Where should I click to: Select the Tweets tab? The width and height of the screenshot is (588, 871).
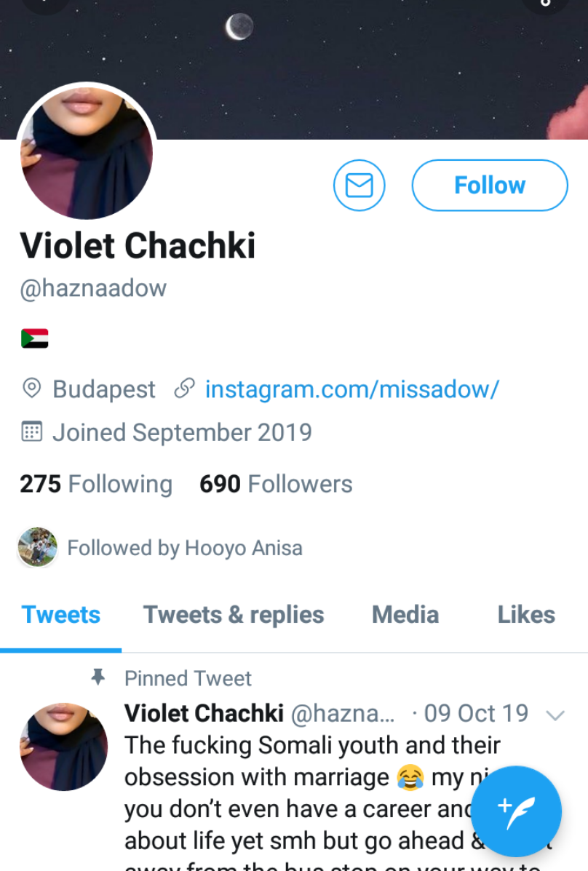[x=61, y=615]
